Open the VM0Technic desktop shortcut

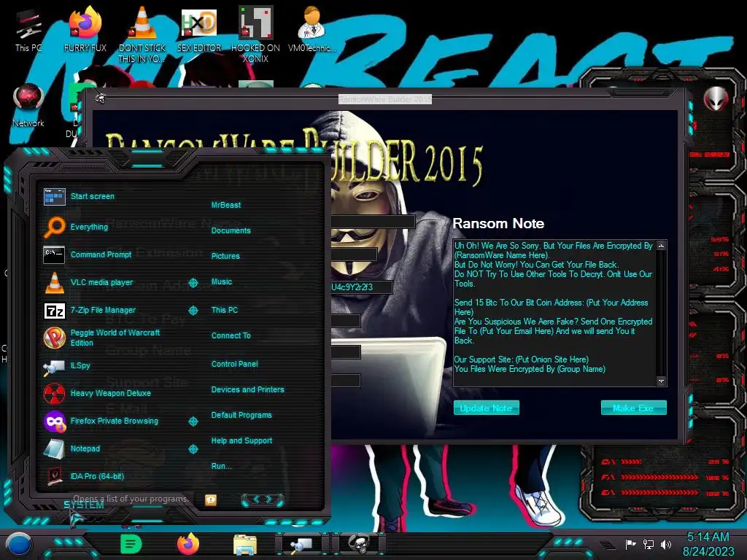[x=311, y=28]
